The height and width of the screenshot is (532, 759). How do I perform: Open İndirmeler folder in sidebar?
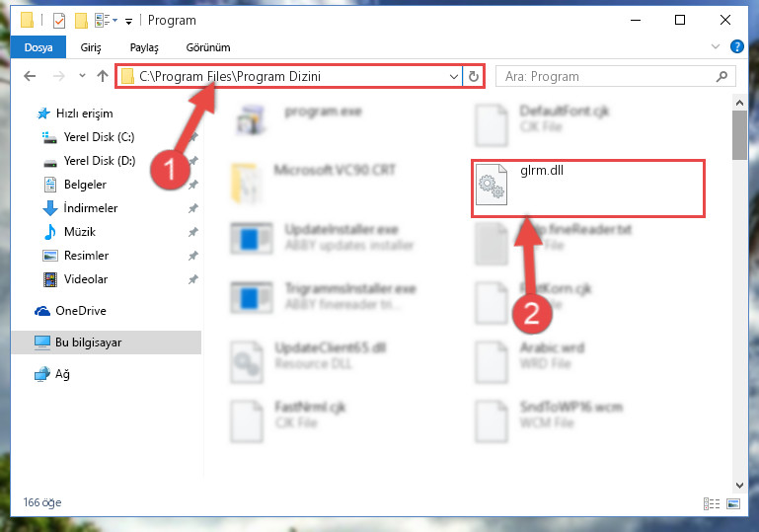point(80,208)
